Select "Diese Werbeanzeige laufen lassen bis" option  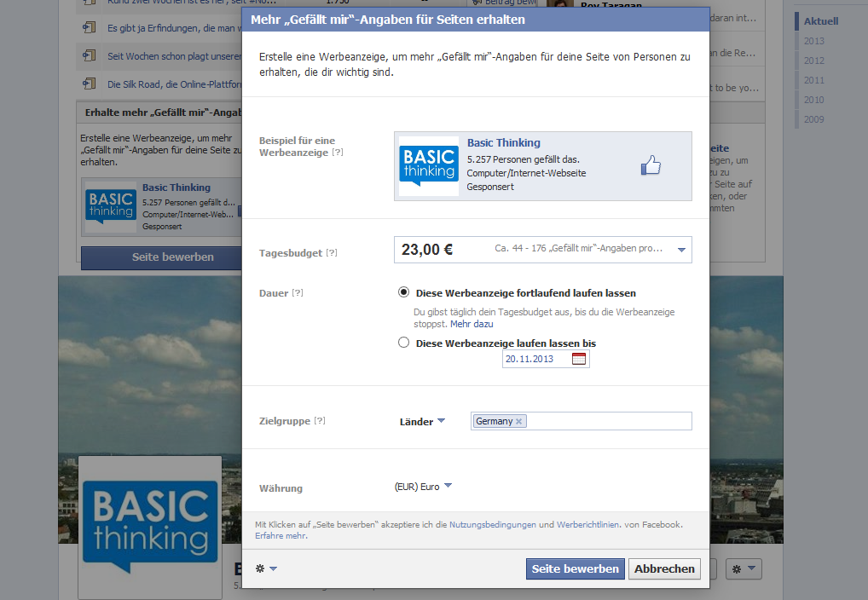[403, 343]
